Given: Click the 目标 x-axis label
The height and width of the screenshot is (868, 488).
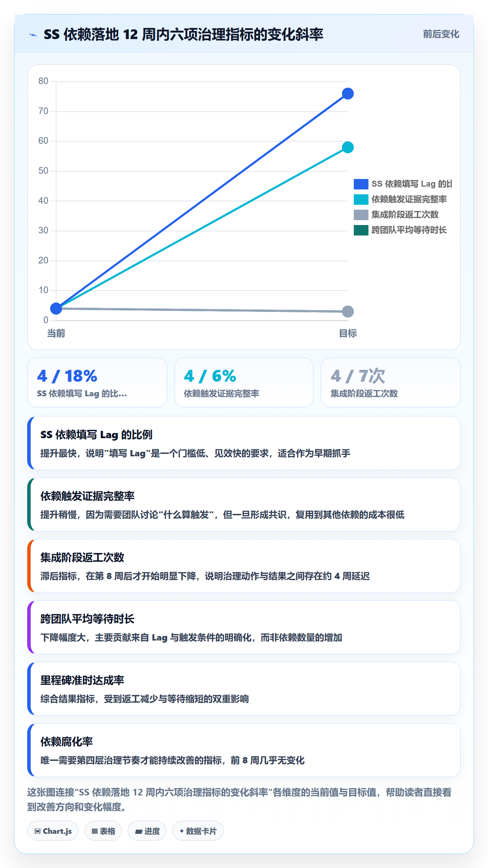Looking at the screenshot, I should tap(348, 334).
